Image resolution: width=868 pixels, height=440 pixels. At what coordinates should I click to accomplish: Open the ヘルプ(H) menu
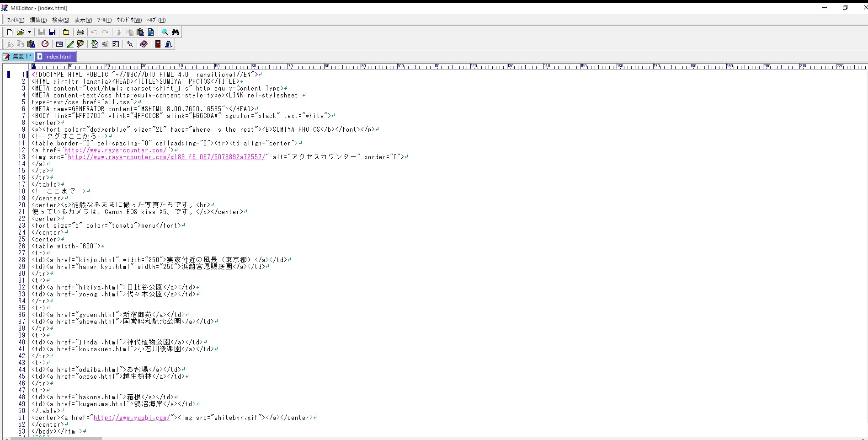(156, 20)
